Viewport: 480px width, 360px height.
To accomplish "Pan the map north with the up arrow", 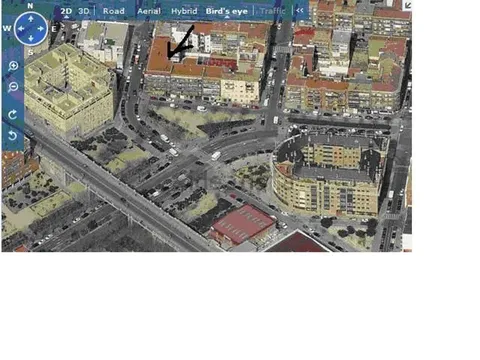I will (x=31, y=19).
